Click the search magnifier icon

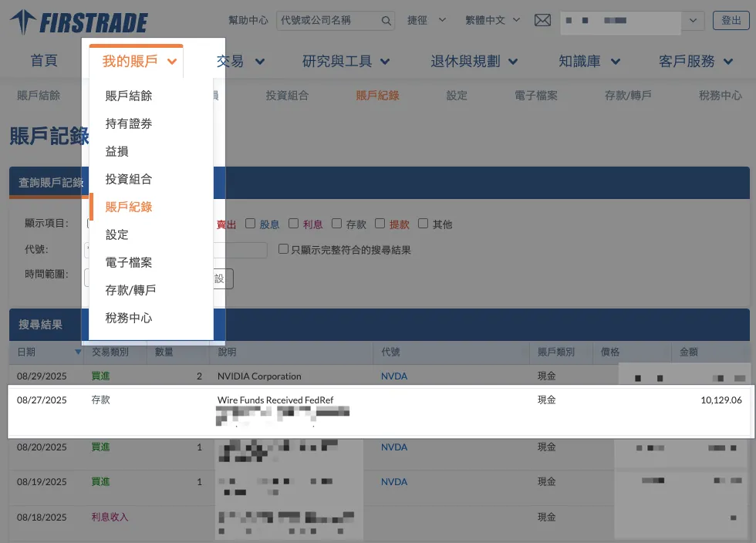[x=386, y=21]
